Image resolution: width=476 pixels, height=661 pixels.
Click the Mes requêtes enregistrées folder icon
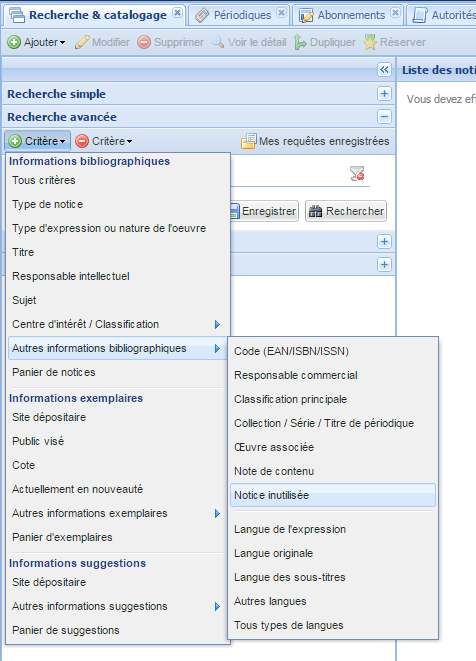tap(248, 141)
